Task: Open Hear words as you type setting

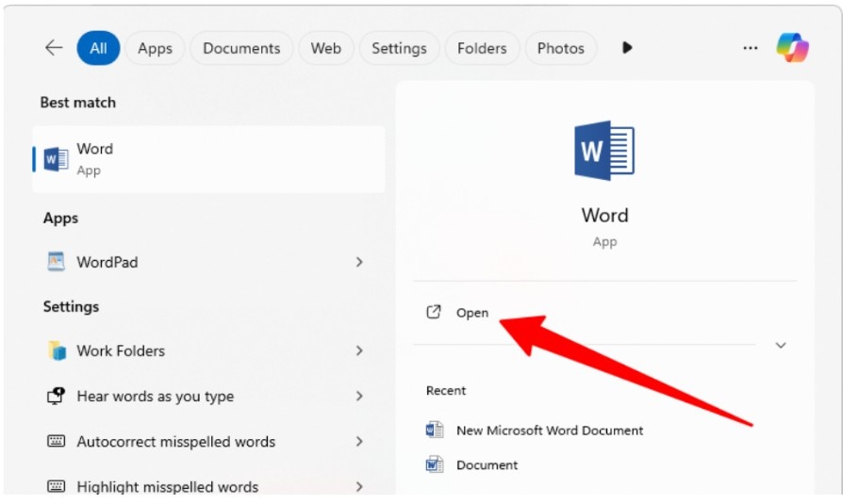Action: pyautogui.click(x=208, y=396)
